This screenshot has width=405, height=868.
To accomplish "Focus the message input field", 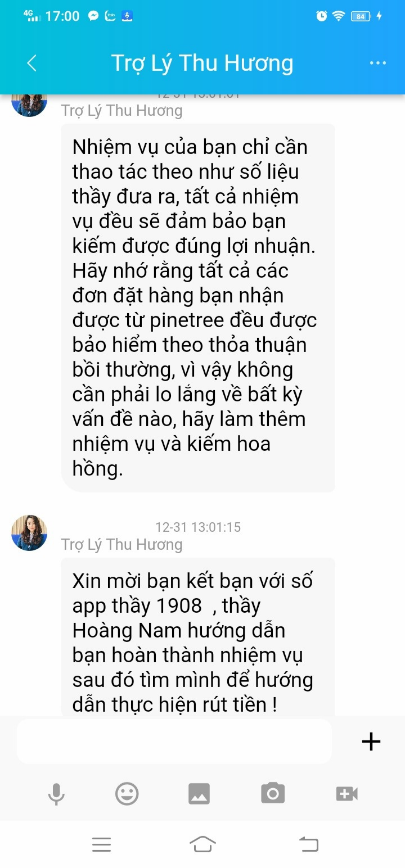I will (x=174, y=742).
